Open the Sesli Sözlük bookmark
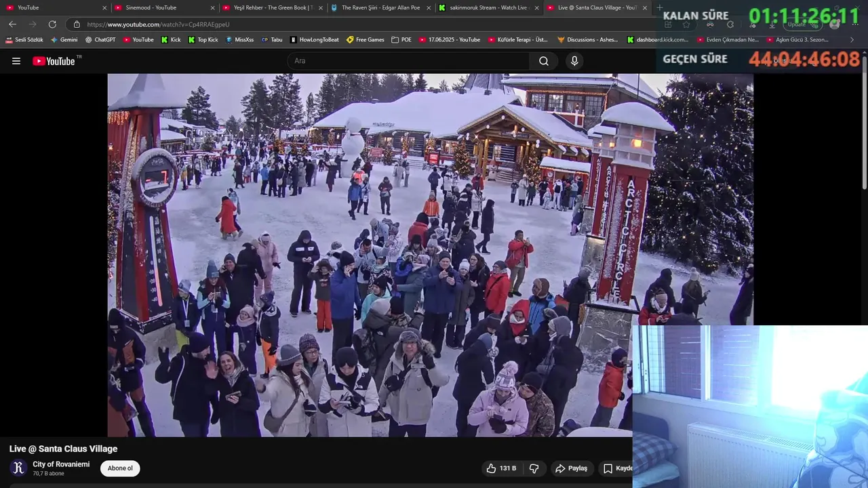868x488 pixels. 24,40
